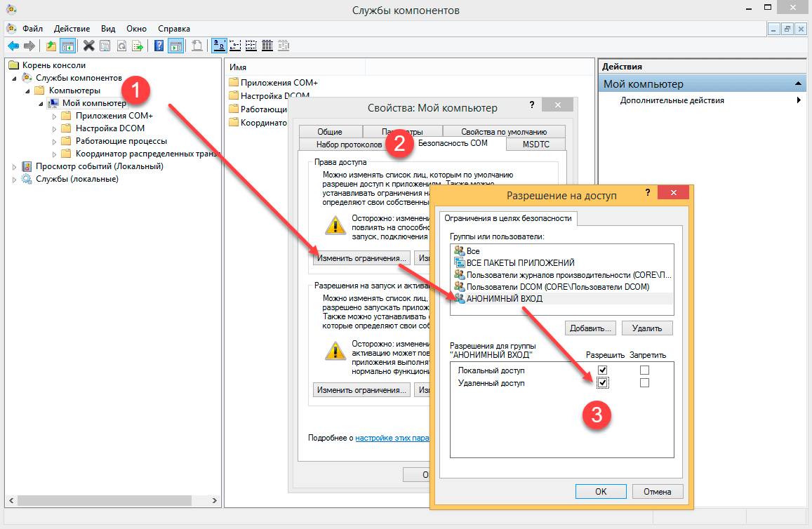This screenshot has height=529, width=812.
Task: Click the Up One Level folder icon
Action: (x=51, y=46)
